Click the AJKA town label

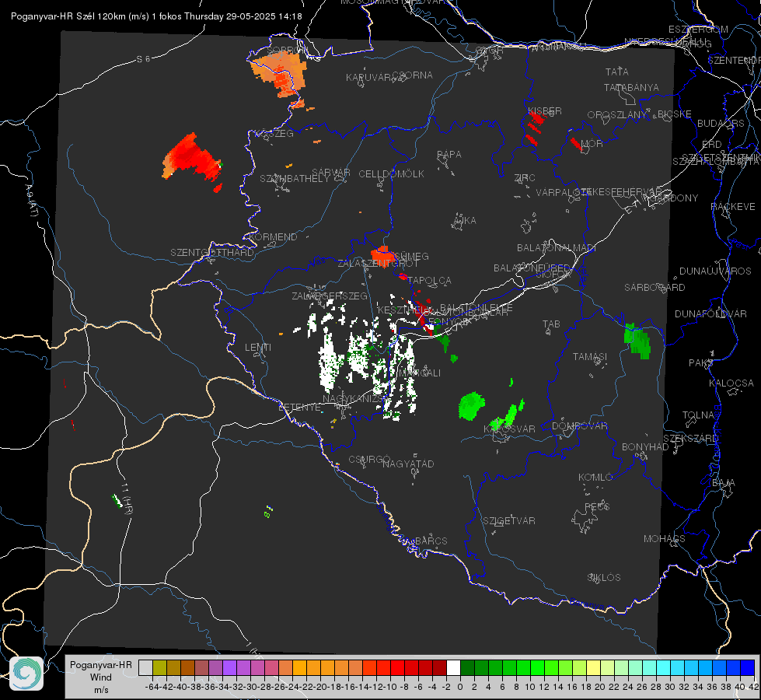(465, 221)
